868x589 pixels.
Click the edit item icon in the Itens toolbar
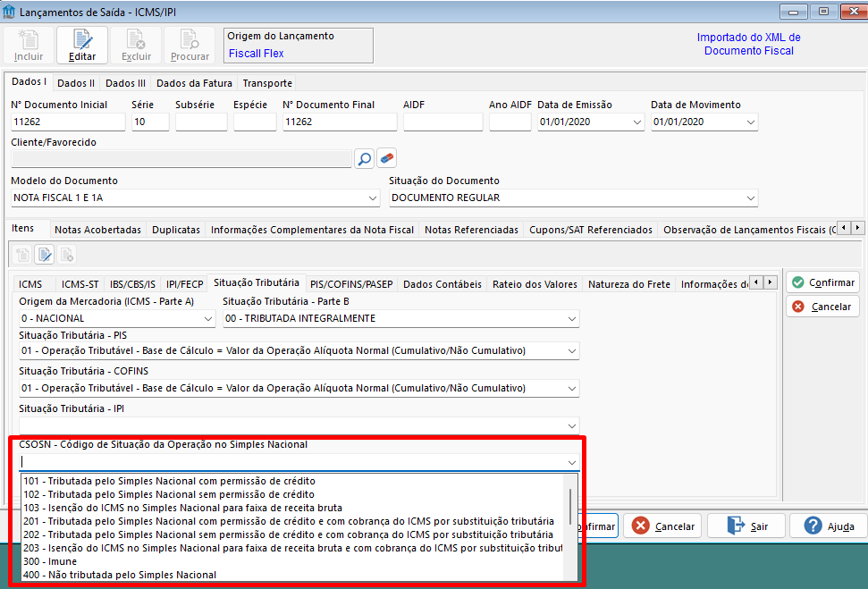point(45,255)
